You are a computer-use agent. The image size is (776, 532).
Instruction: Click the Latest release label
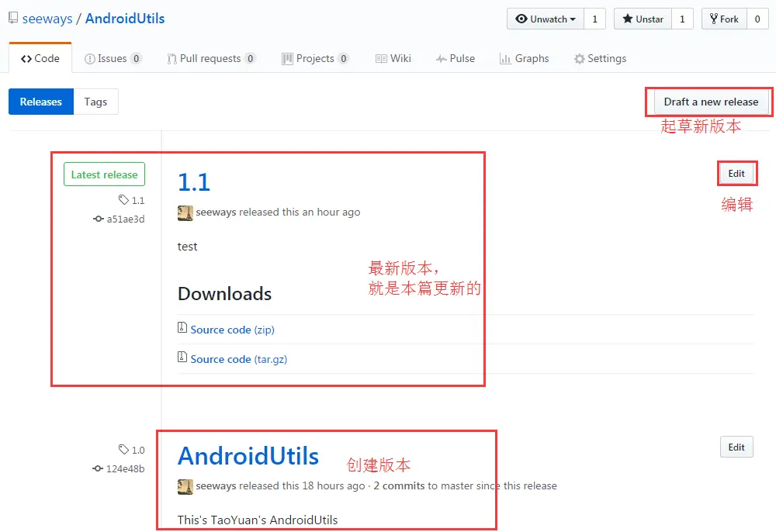pyautogui.click(x=105, y=174)
